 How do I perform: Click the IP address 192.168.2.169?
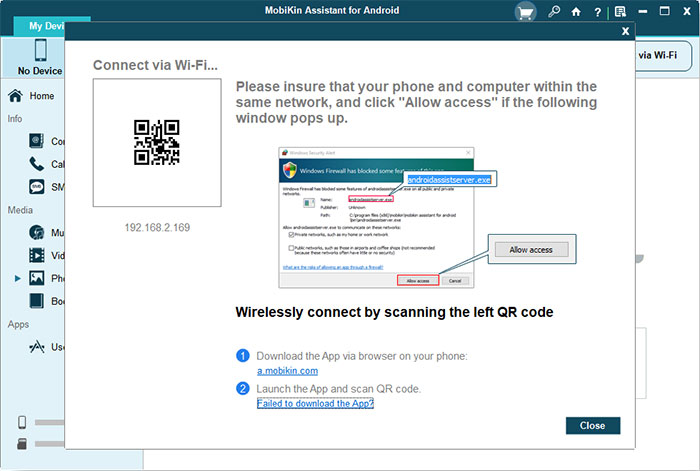tap(157, 228)
